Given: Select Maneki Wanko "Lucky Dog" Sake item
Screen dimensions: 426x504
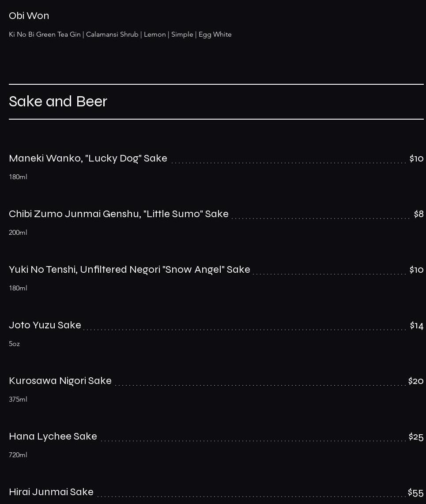Looking at the screenshot, I should click(x=88, y=158).
